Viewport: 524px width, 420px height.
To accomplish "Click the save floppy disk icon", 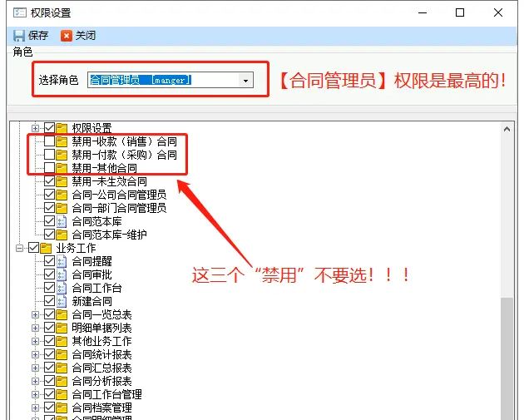I will tap(18, 36).
